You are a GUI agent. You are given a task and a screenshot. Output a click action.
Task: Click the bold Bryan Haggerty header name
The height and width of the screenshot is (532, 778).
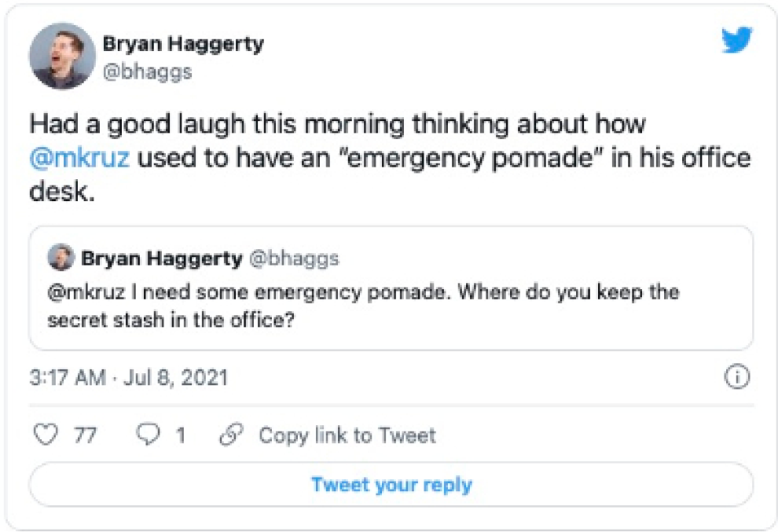pos(183,43)
